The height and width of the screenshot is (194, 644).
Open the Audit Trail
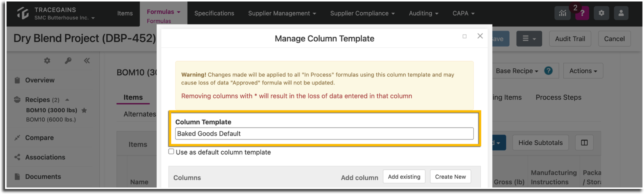(570, 39)
